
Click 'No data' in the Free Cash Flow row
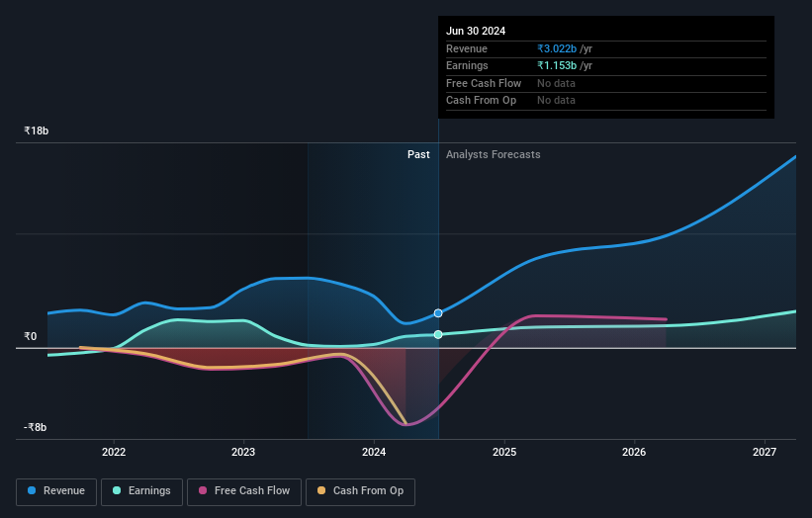pyautogui.click(x=556, y=83)
